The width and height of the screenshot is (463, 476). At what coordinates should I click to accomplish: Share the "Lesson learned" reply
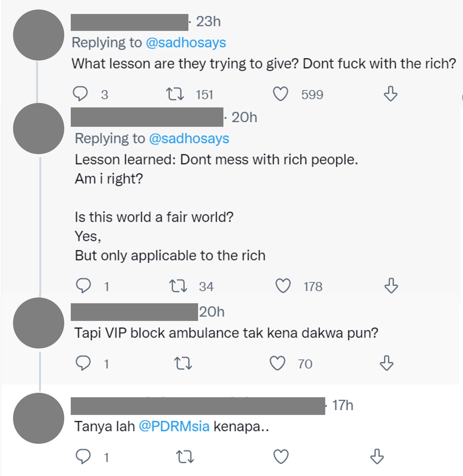[391, 286]
